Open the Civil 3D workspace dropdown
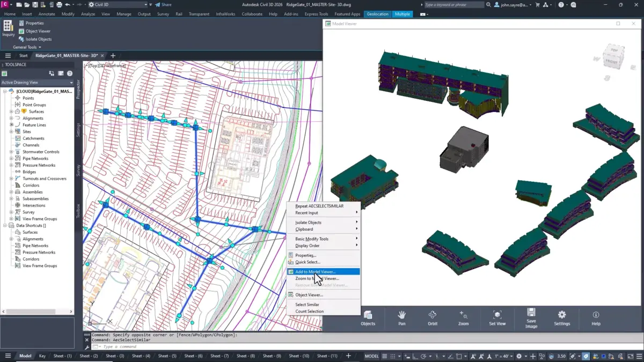 [118, 4]
